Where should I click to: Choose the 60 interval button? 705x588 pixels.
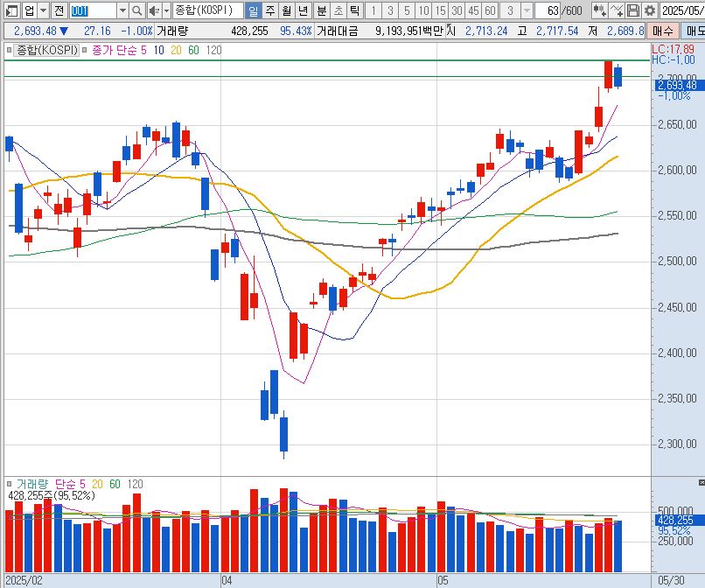[490, 10]
